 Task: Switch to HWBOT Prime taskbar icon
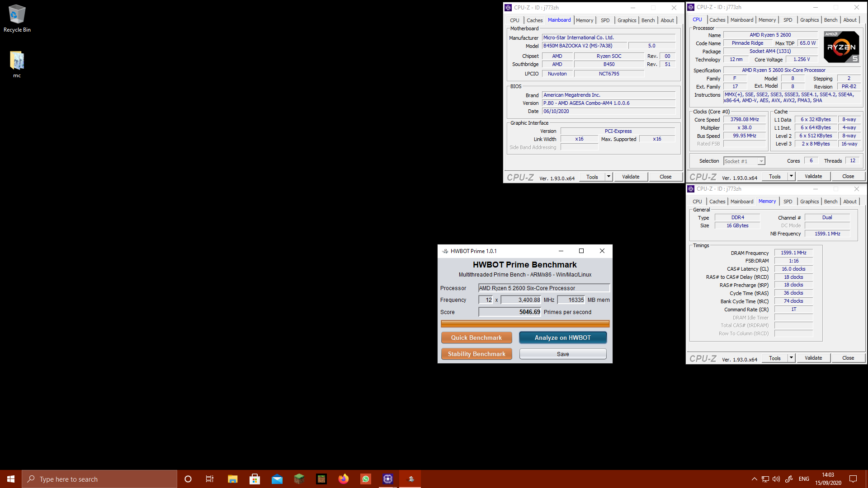point(410,479)
